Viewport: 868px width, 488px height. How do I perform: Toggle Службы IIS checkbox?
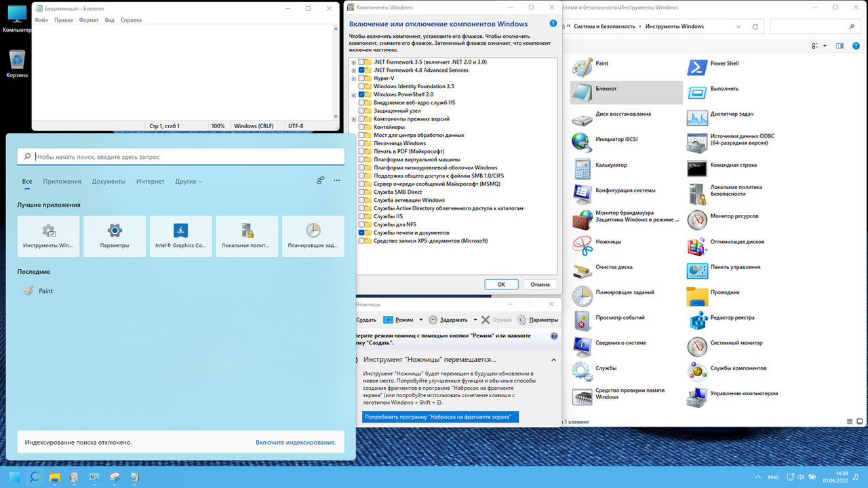[361, 217]
